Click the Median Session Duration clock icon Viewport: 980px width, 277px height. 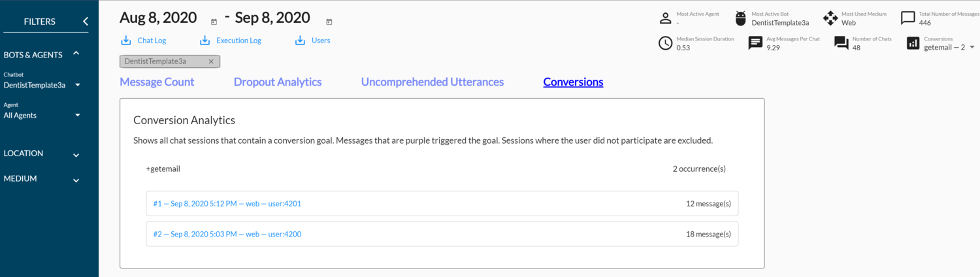[x=665, y=43]
